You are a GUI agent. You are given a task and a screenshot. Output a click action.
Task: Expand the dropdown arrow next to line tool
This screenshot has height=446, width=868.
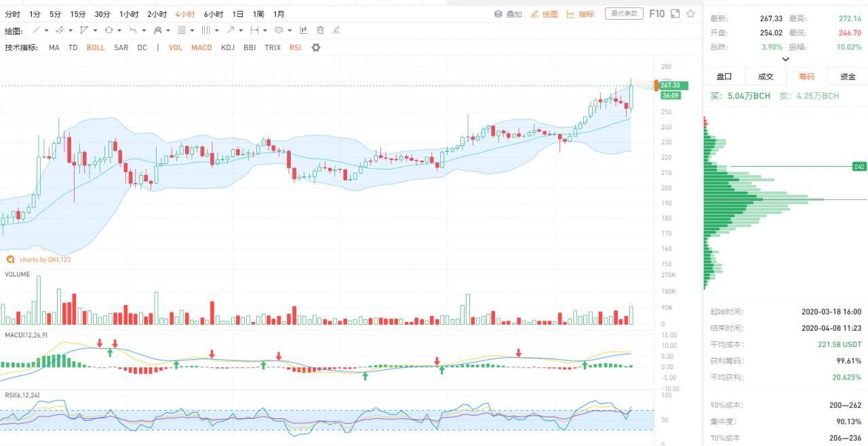(46, 31)
